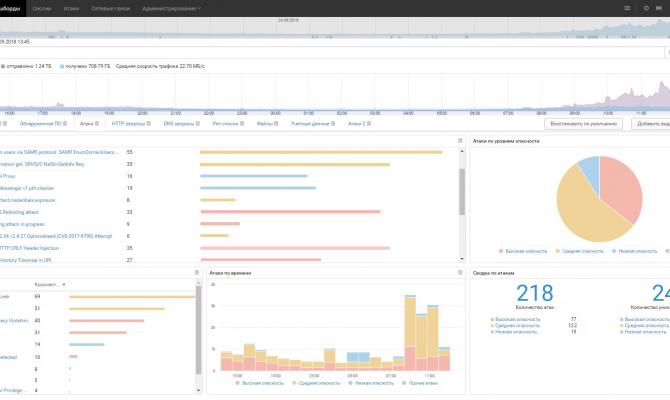Switch to the HTTP запросы tab
Viewport: 670px width, 400px height.
click(128, 124)
